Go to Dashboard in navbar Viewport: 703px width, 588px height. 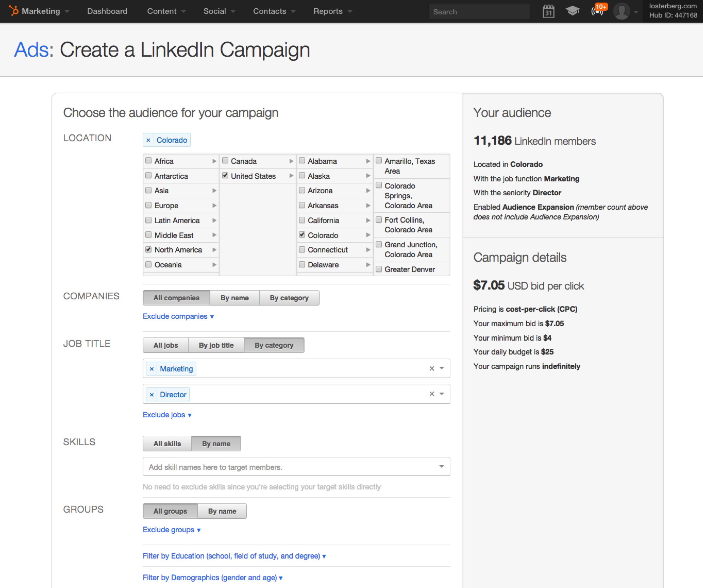[107, 11]
